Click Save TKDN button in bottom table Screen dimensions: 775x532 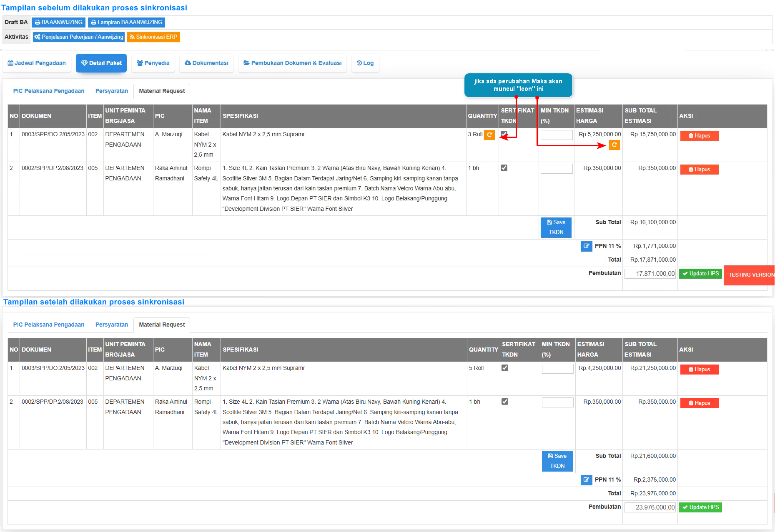[557, 461]
